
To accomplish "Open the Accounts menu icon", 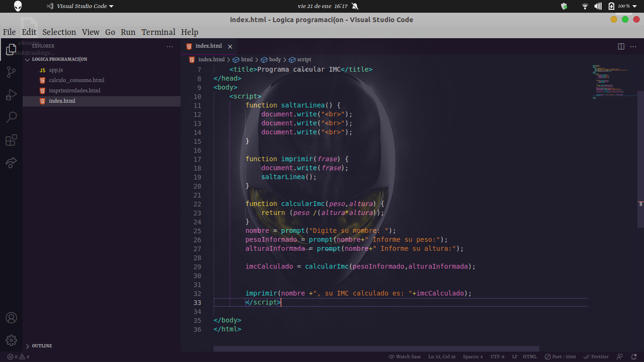I will coord(11,318).
